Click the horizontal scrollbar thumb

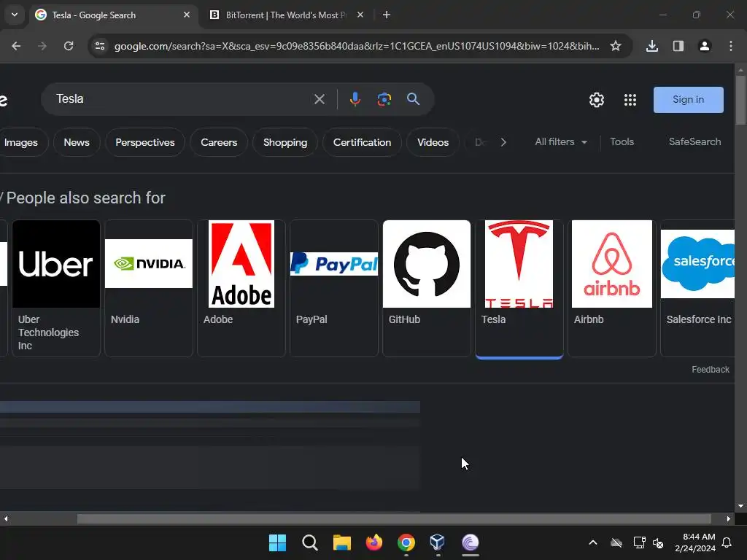pos(394,518)
